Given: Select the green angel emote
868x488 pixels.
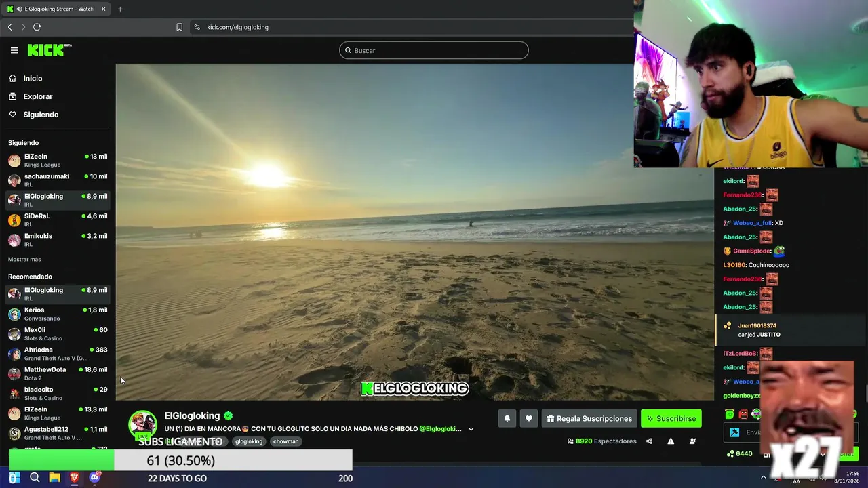Looking at the screenshot, I should click(730, 414).
